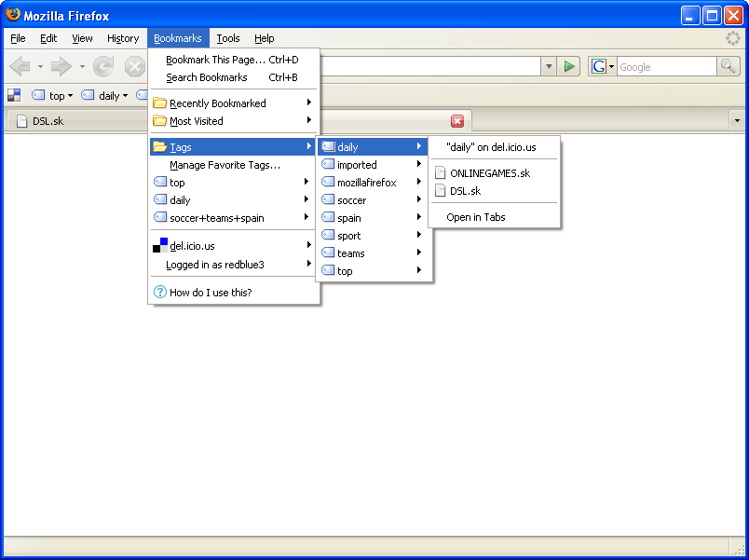This screenshot has height=560, width=749.
Task: Open the View menu
Action: pyautogui.click(x=82, y=38)
